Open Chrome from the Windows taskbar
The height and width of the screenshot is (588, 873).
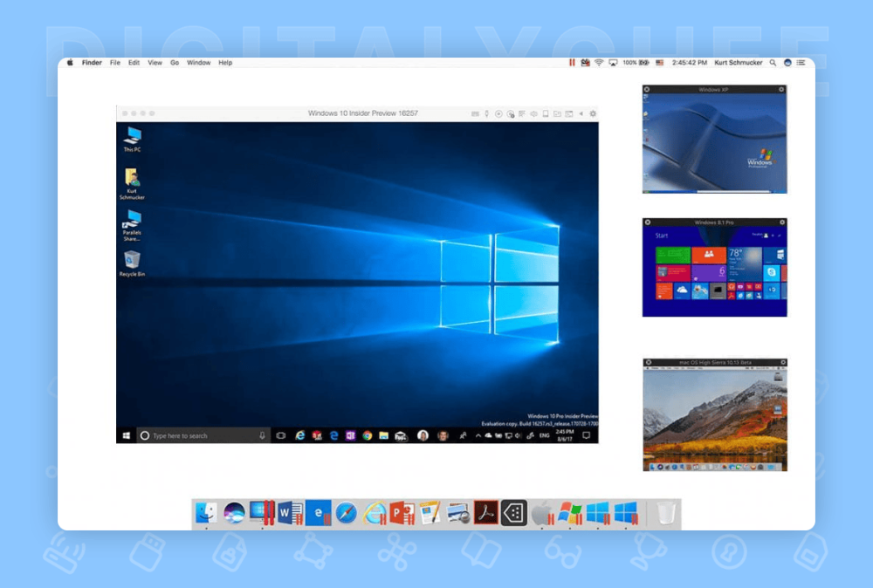click(367, 435)
